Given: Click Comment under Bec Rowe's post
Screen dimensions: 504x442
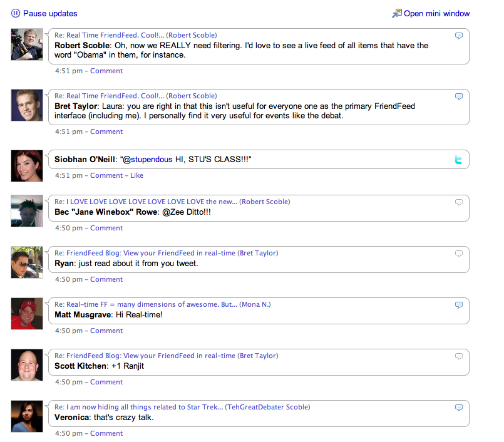Looking at the screenshot, I should (106, 228).
